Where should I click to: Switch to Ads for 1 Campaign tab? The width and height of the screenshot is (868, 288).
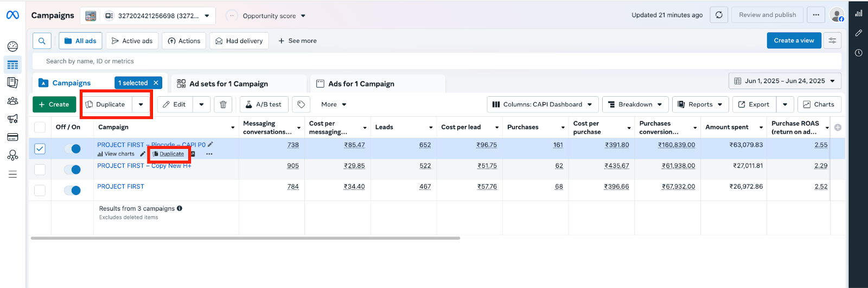click(x=361, y=84)
